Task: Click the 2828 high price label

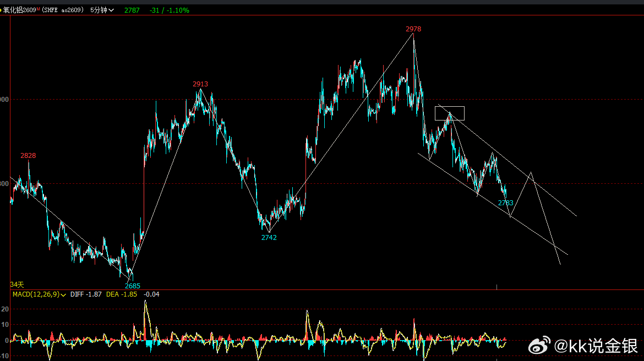Action: point(28,155)
